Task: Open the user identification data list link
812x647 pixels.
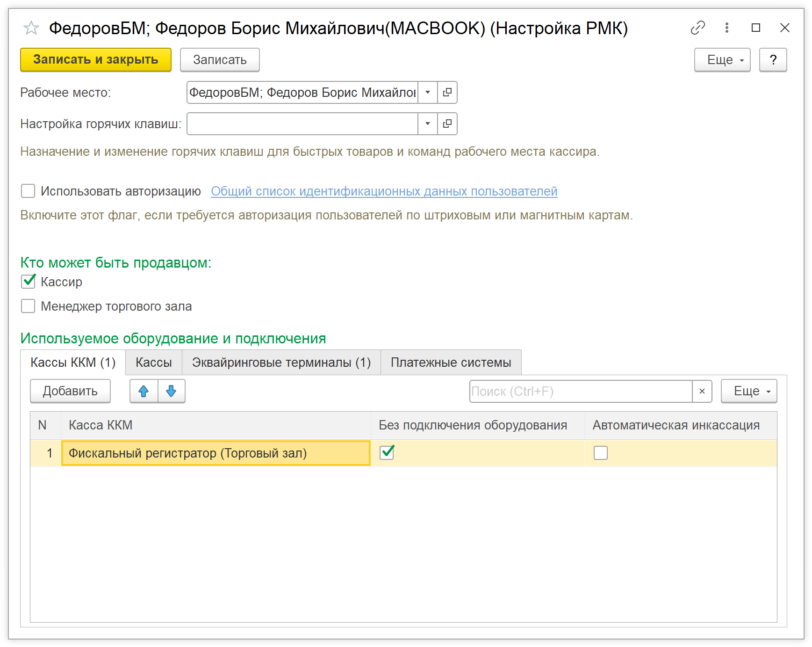Action: click(x=384, y=191)
